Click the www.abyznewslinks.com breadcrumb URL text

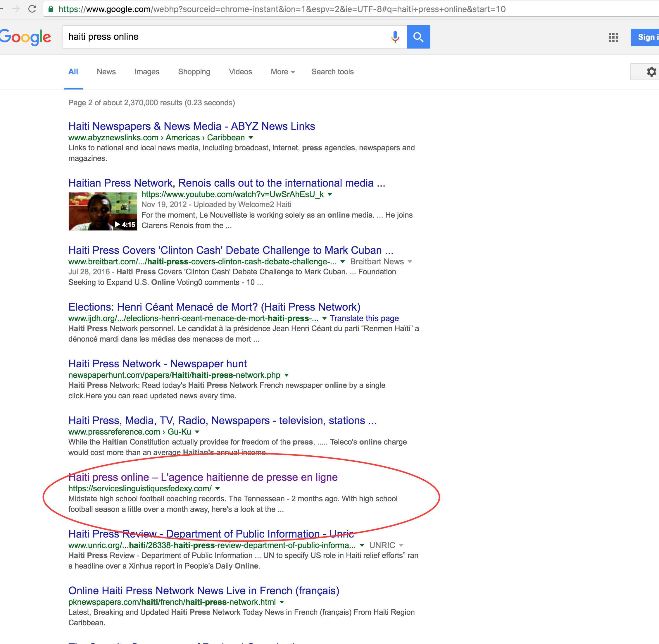pyautogui.click(x=156, y=138)
